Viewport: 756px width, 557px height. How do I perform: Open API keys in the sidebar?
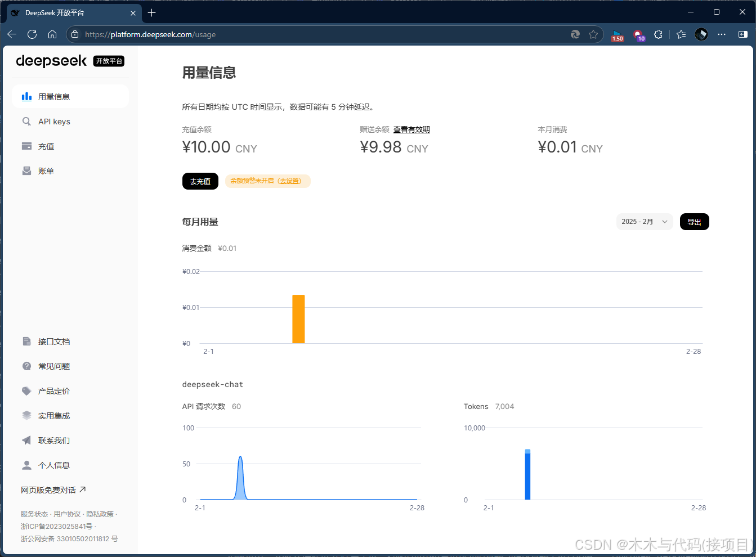[x=70, y=122]
